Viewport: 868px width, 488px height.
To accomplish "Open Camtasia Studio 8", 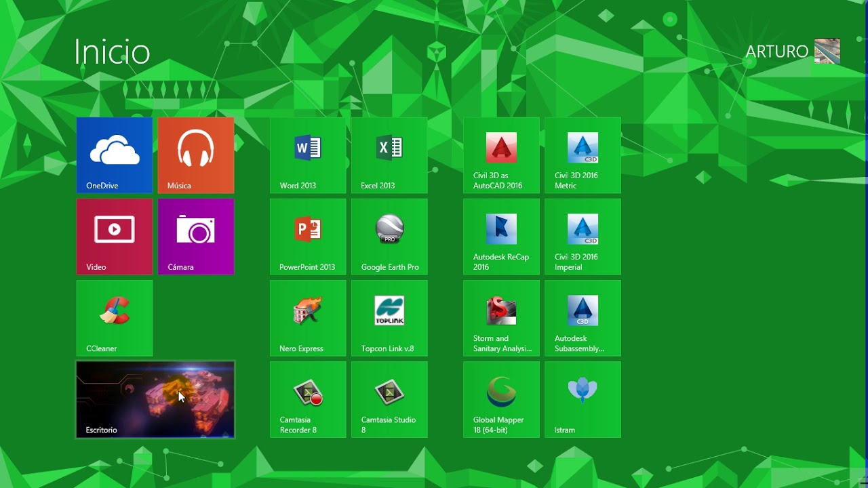I will [389, 399].
